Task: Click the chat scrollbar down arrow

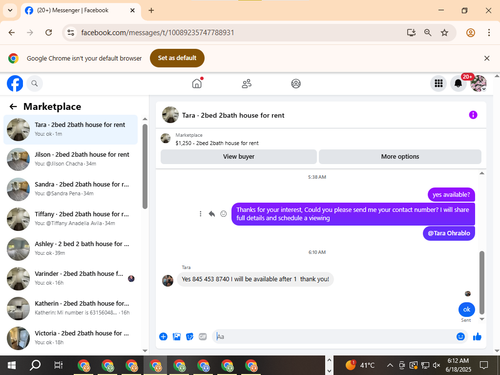Action: coord(482,319)
